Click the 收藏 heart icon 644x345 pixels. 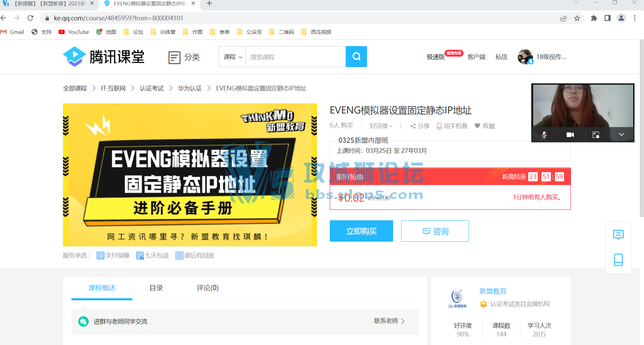477,126
